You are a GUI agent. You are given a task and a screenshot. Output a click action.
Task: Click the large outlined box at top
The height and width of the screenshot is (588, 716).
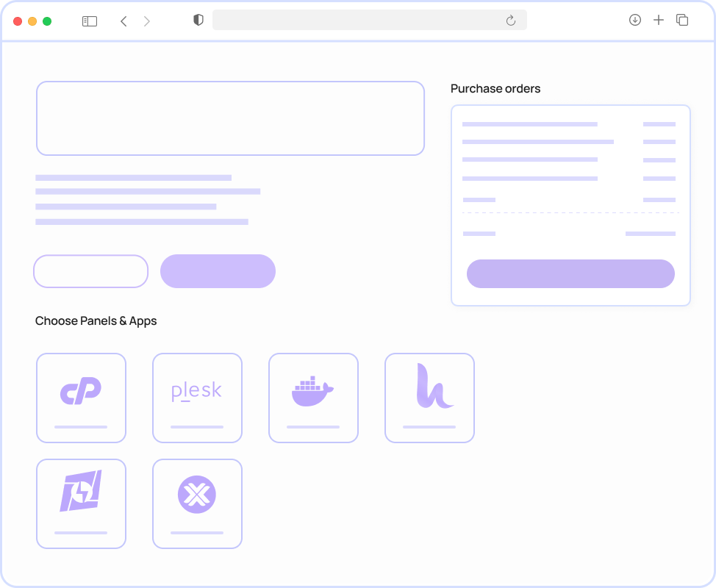[230, 118]
